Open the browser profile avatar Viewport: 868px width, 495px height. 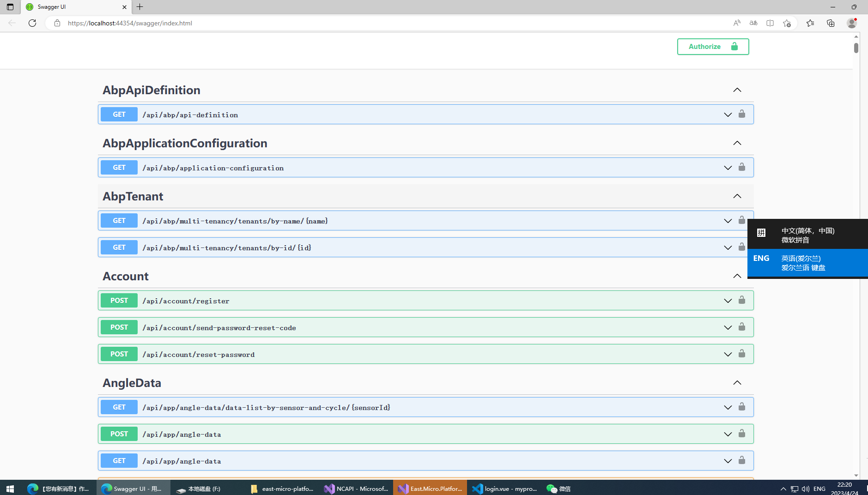tap(852, 23)
